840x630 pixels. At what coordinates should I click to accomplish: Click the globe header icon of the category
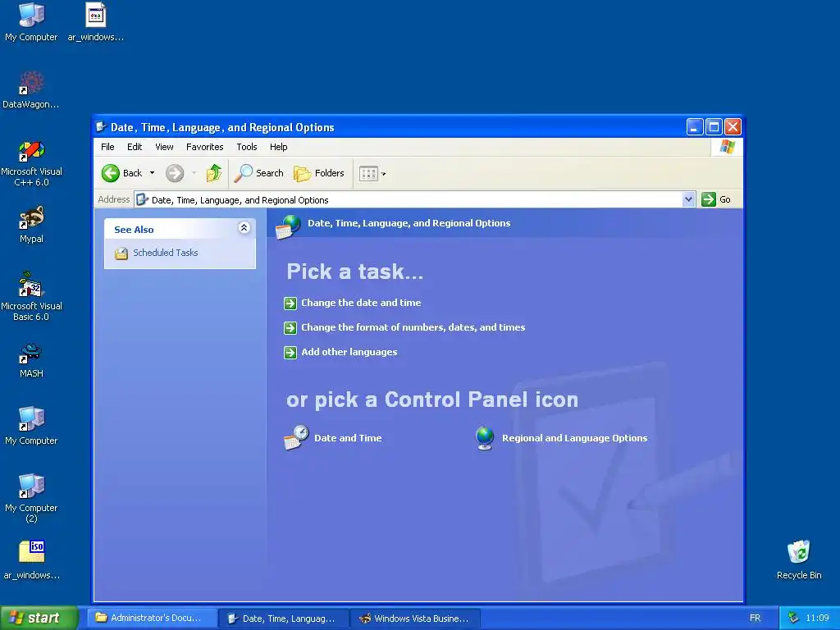pyautogui.click(x=288, y=226)
